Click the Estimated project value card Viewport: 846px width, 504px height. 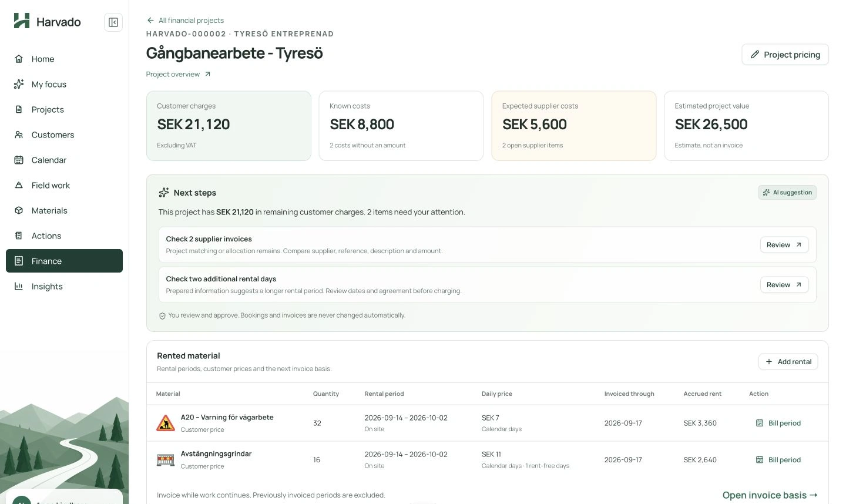[746, 126]
